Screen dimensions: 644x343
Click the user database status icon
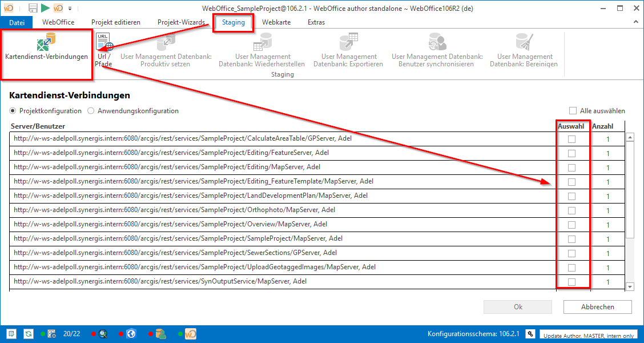click(x=160, y=334)
